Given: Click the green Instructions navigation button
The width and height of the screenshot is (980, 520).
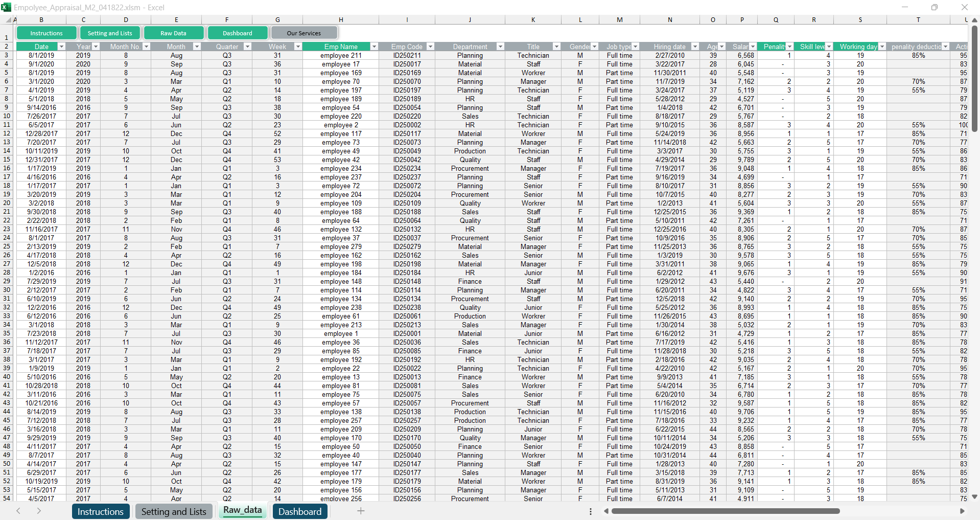Looking at the screenshot, I should [x=46, y=33].
